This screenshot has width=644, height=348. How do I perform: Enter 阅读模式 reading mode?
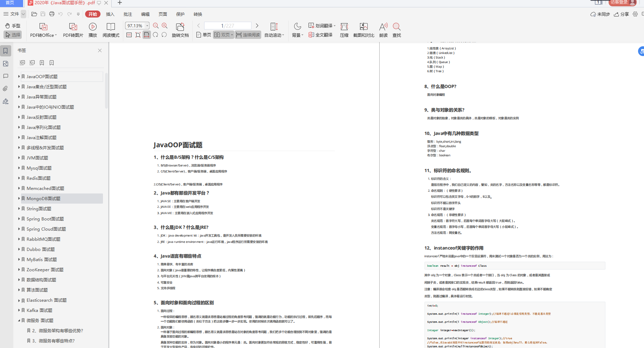coord(111,30)
